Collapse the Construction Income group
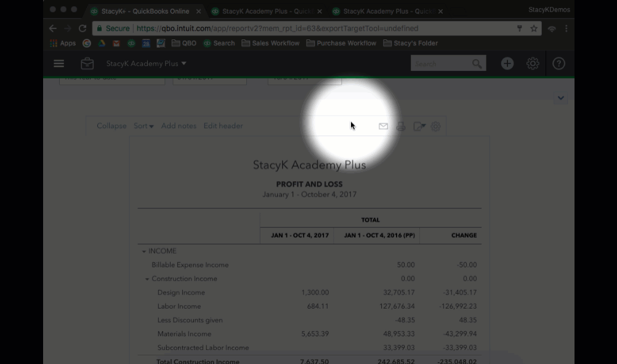617x364 pixels. [x=147, y=279]
